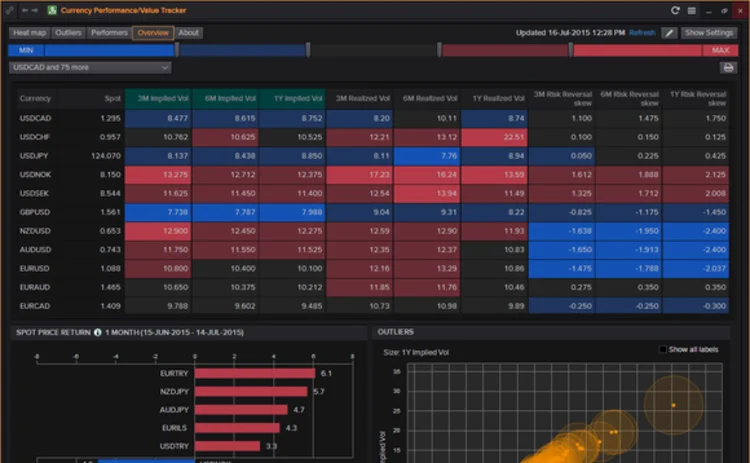Sort by 1Y Risk Reversal skew header
The height and width of the screenshot is (463, 750).
click(x=696, y=99)
